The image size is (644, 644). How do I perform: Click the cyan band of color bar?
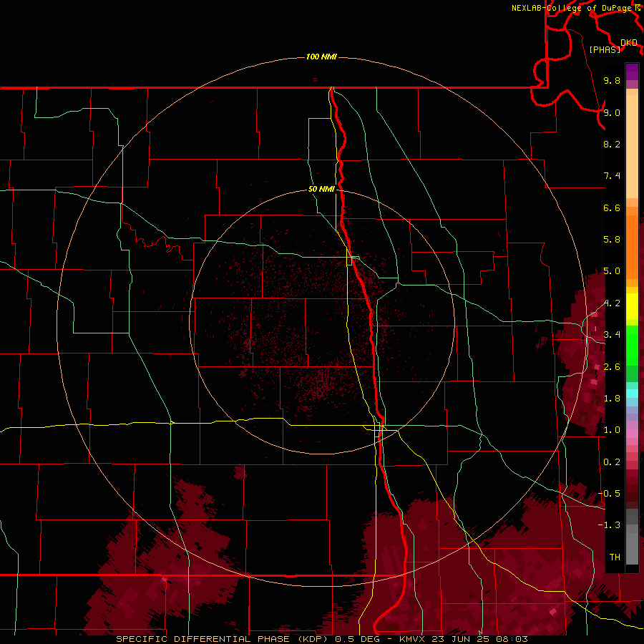[632, 394]
